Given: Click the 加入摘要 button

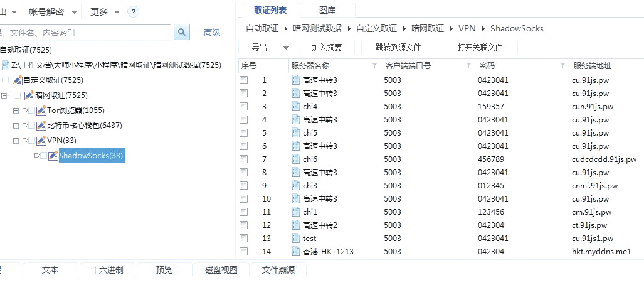Looking at the screenshot, I should (x=327, y=47).
